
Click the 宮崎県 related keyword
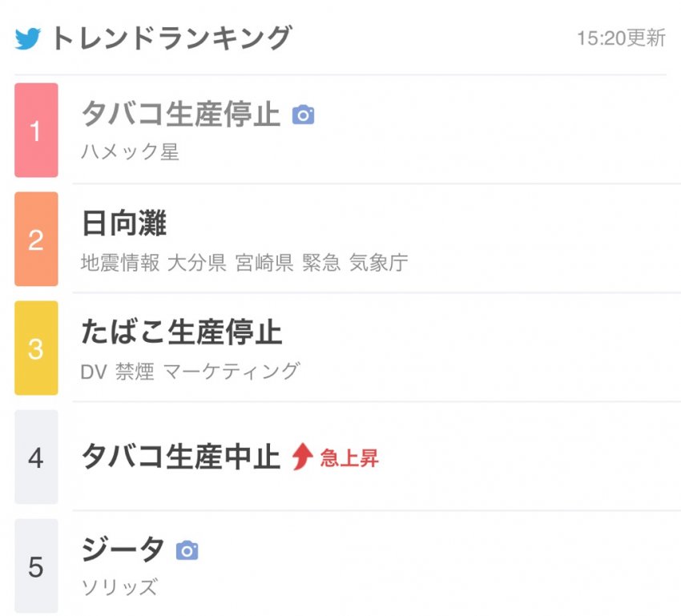point(264,262)
